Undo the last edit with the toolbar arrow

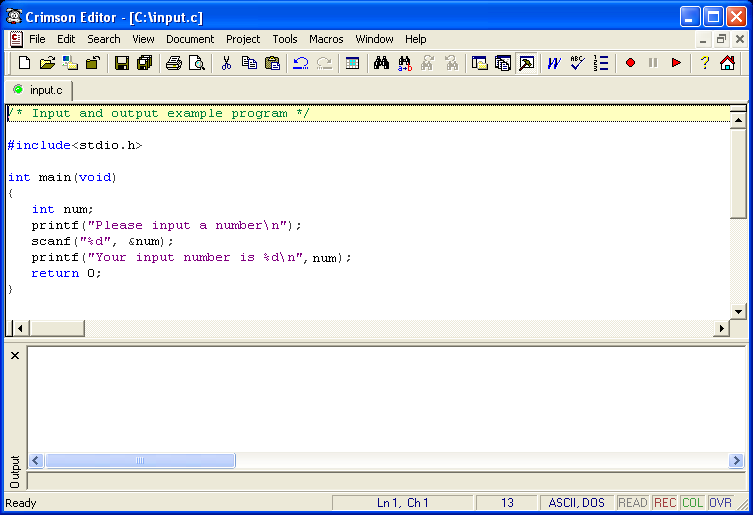300,63
